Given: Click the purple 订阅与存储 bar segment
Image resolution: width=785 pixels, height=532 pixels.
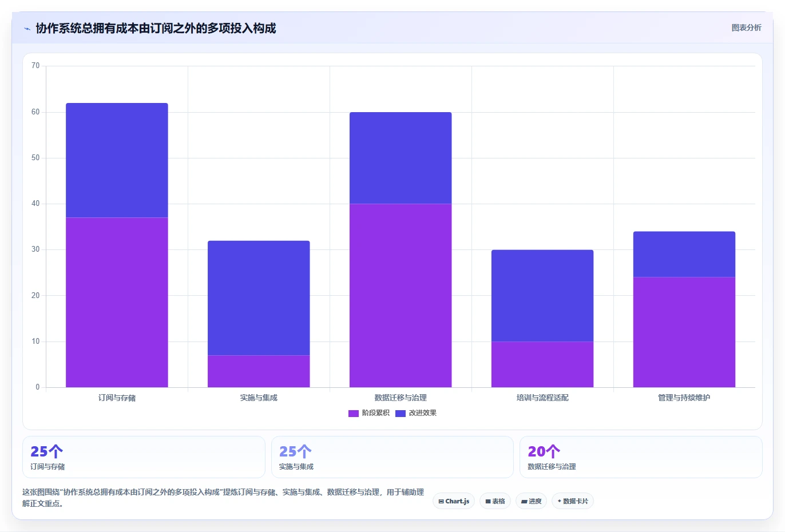Looking at the screenshot, I should tap(117, 303).
